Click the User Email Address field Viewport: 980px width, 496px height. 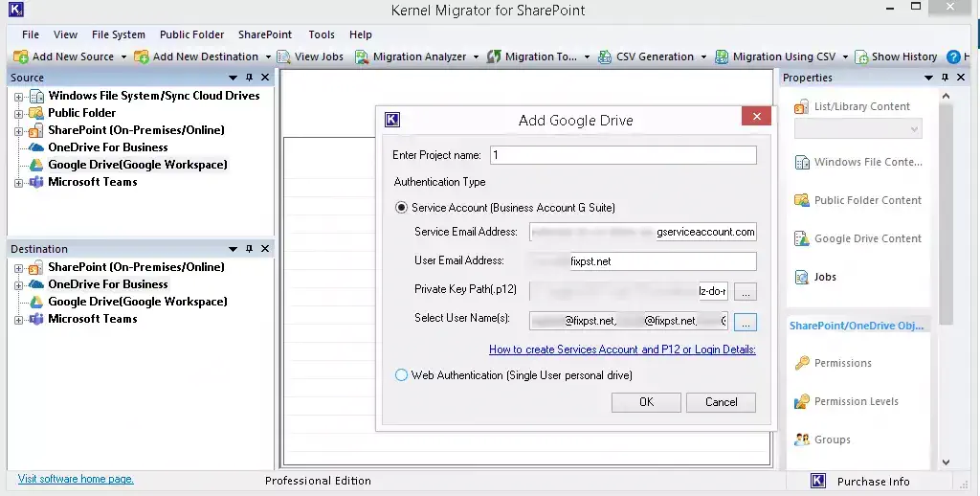(642, 261)
